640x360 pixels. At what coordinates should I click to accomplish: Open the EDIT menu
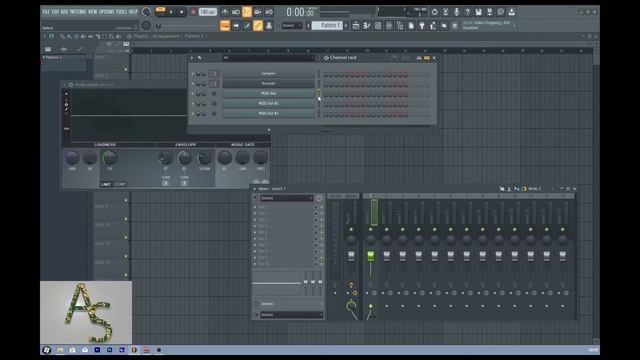(x=56, y=12)
